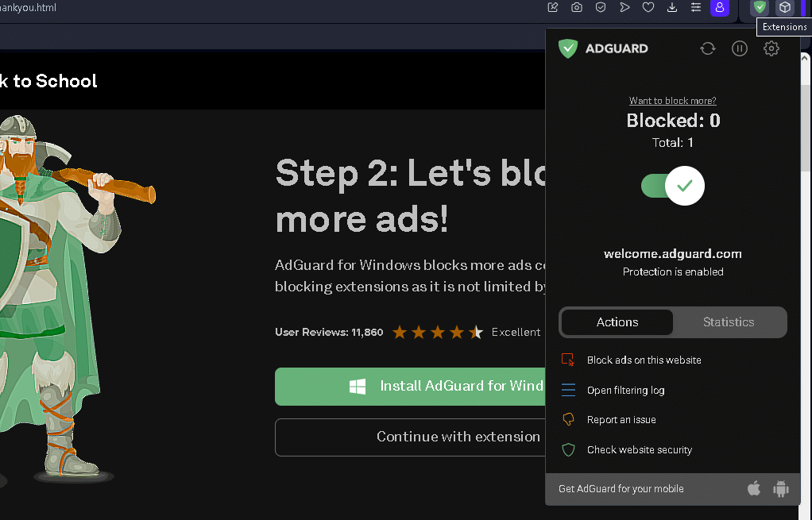Open the snapshot camera icon in toolbar

[x=576, y=7]
